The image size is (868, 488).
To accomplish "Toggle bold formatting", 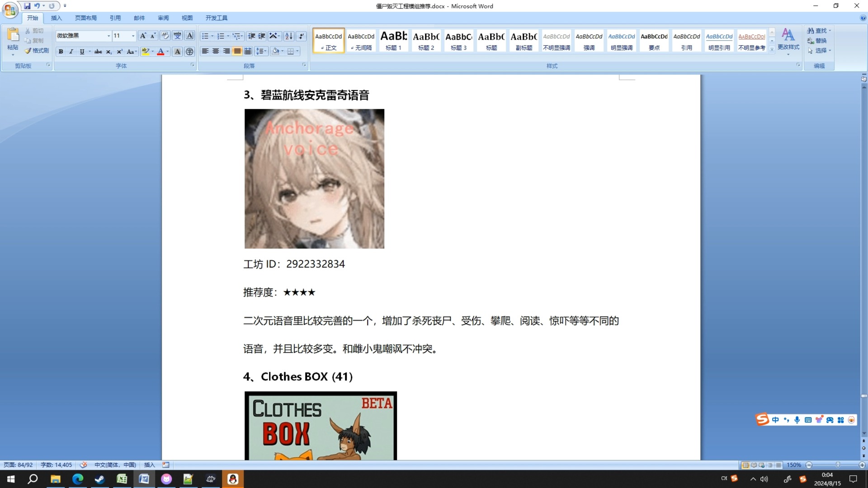I will point(61,52).
